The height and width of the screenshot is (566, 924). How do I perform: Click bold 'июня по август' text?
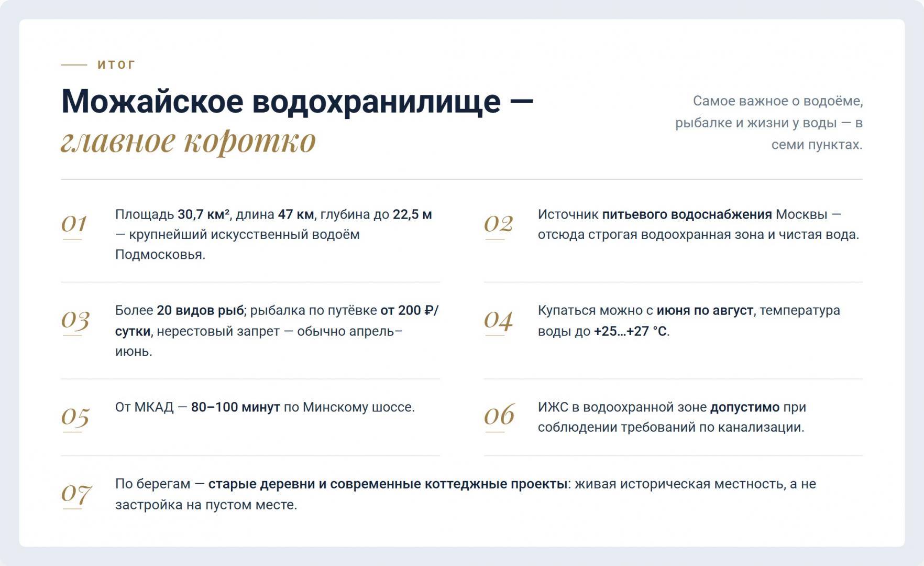(x=705, y=310)
